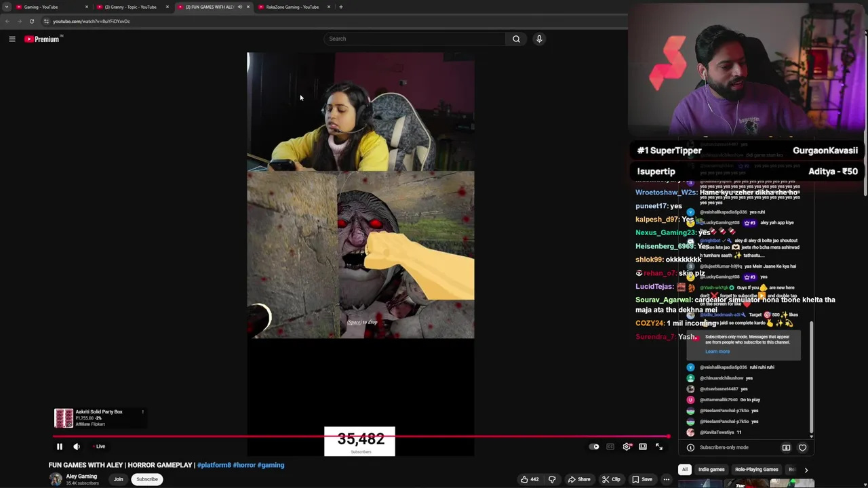Dislike the video with thumbs down

(552, 479)
